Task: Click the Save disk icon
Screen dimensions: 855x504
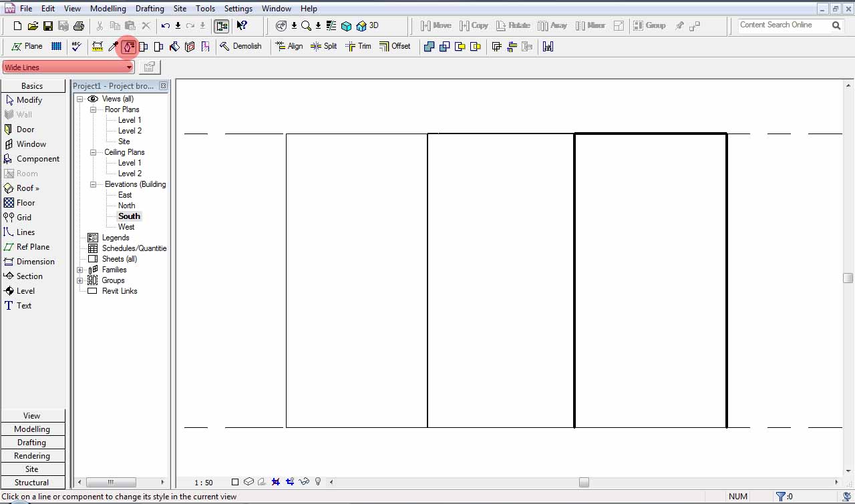Action: click(x=48, y=26)
